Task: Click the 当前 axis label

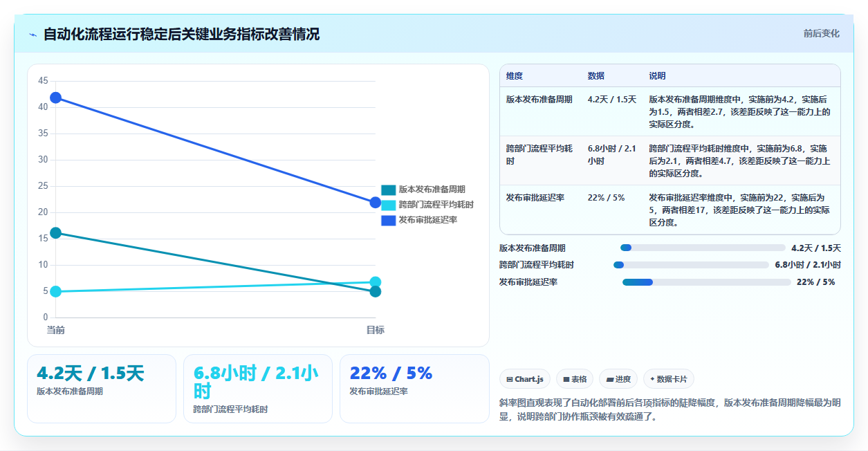Action: 56,330
